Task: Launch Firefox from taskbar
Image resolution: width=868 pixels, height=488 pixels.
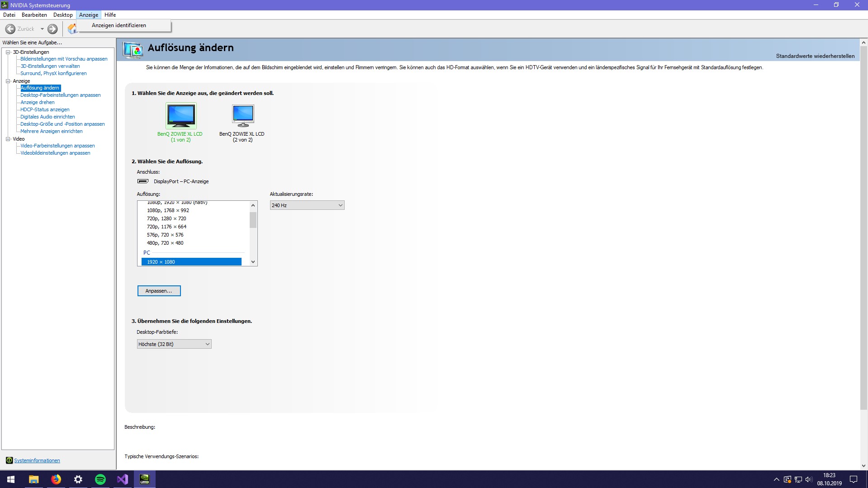Action: point(56,479)
